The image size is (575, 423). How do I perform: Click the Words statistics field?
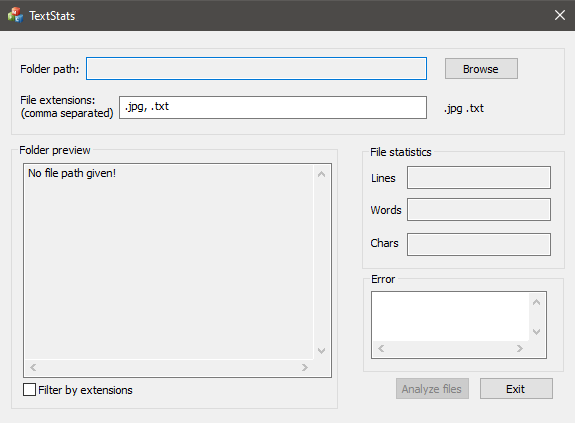[479, 210]
